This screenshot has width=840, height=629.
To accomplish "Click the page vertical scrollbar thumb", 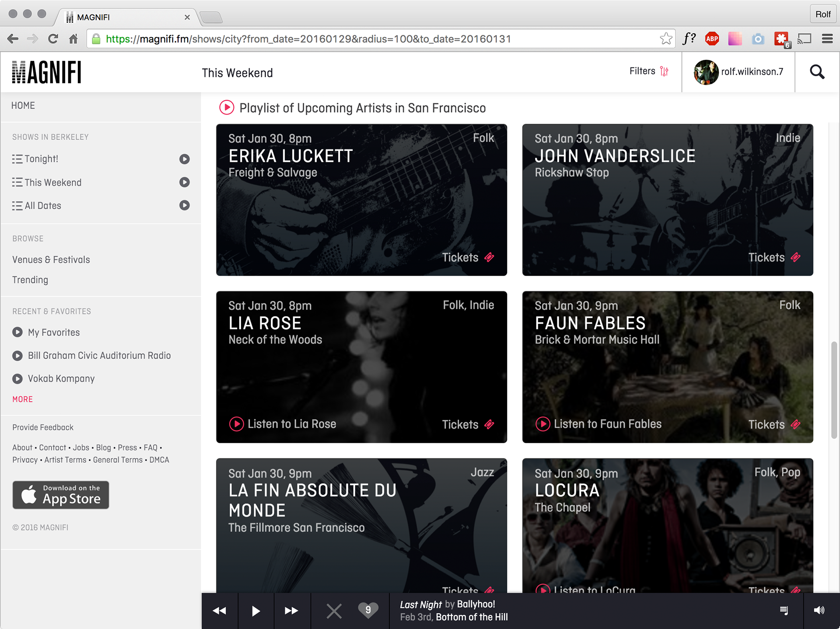I will [834, 390].
